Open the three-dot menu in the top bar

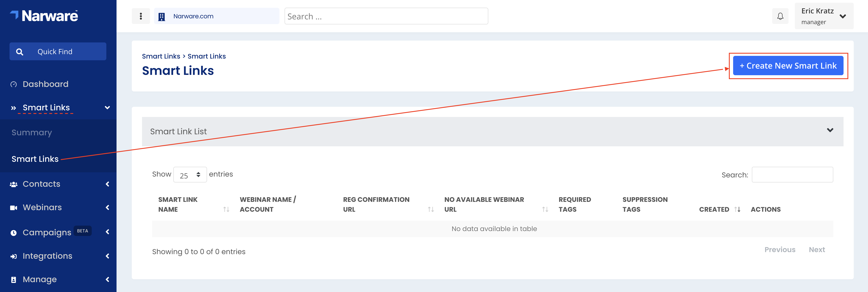(x=141, y=16)
